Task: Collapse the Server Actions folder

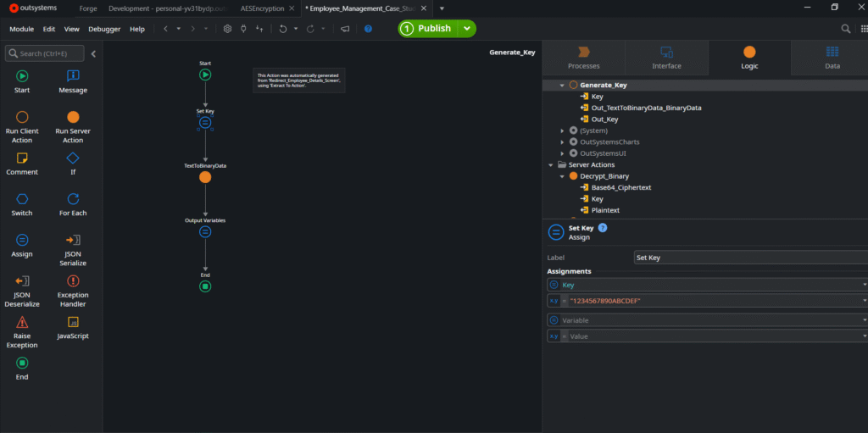Action: [x=551, y=164]
